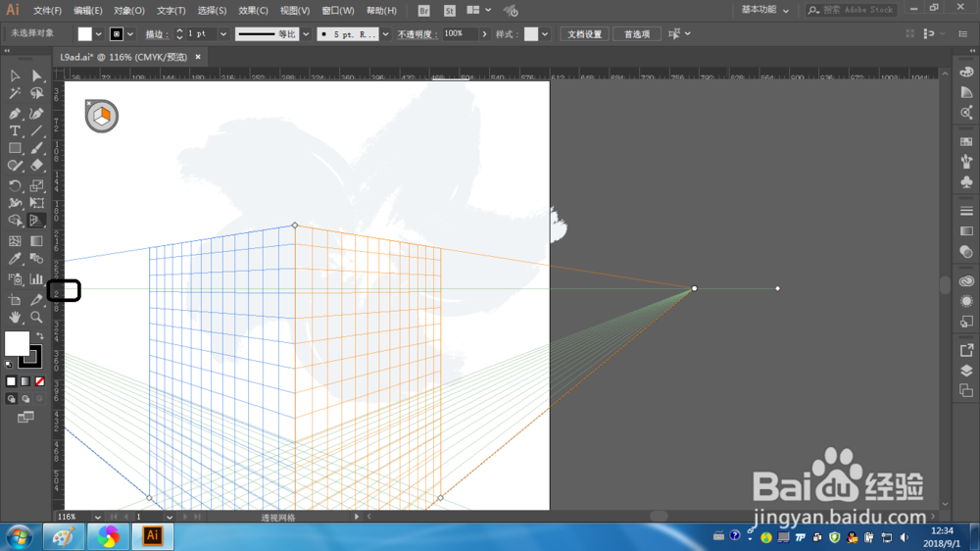Open variable width profile dropdown

point(306,34)
